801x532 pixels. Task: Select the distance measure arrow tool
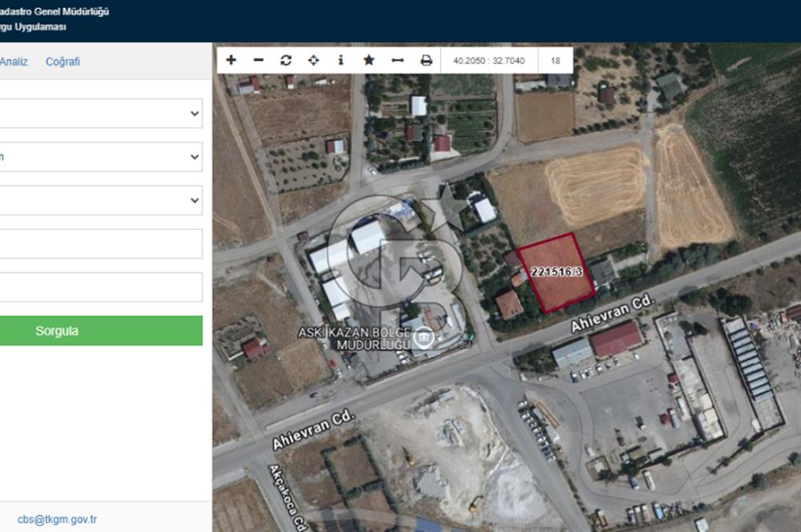397,60
